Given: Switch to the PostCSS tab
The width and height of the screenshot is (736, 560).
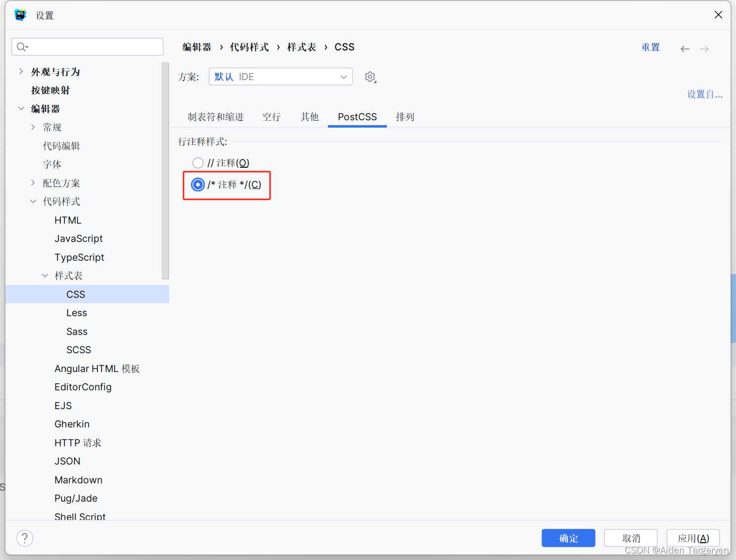Looking at the screenshot, I should [x=357, y=117].
